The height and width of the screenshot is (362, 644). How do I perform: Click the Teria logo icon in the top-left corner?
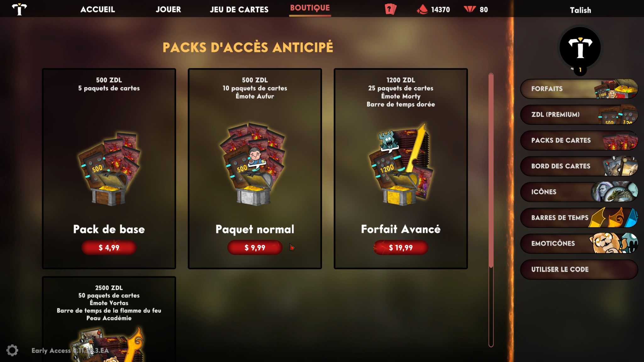click(x=19, y=9)
